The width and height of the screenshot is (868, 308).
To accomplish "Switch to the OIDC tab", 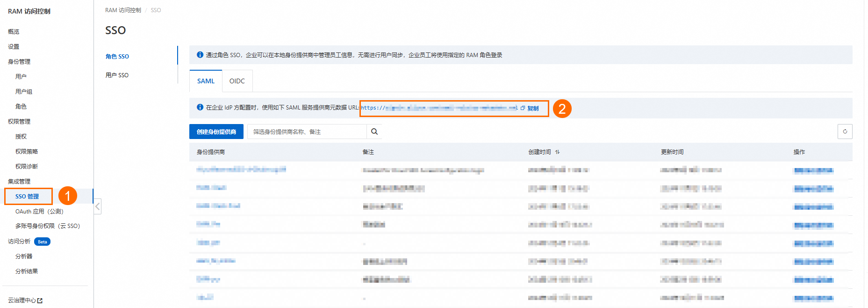I will point(237,81).
